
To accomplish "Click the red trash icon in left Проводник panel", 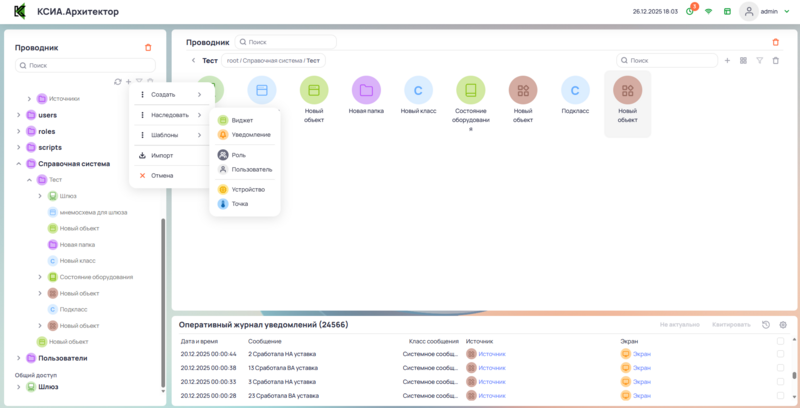I will tap(149, 47).
